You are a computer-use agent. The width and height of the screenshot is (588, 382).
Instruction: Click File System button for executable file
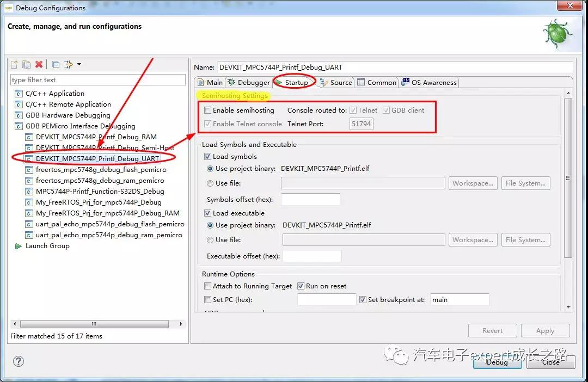[x=526, y=240]
